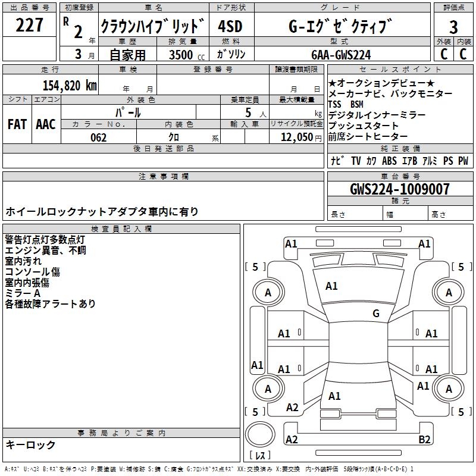Select the grade G-エグゼクティブ

click(x=340, y=26)
